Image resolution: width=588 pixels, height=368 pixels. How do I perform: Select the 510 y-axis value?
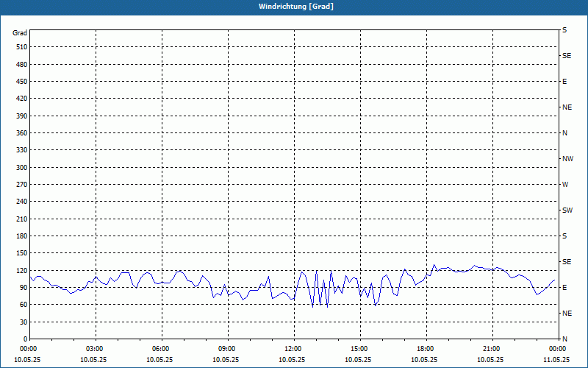pos(22,47)
